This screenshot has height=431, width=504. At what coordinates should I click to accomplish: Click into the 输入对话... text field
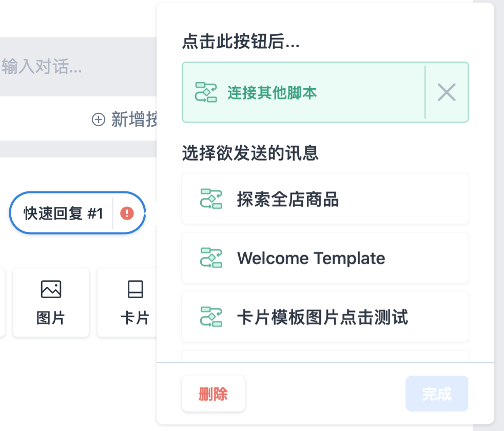[x=78, y=67]
